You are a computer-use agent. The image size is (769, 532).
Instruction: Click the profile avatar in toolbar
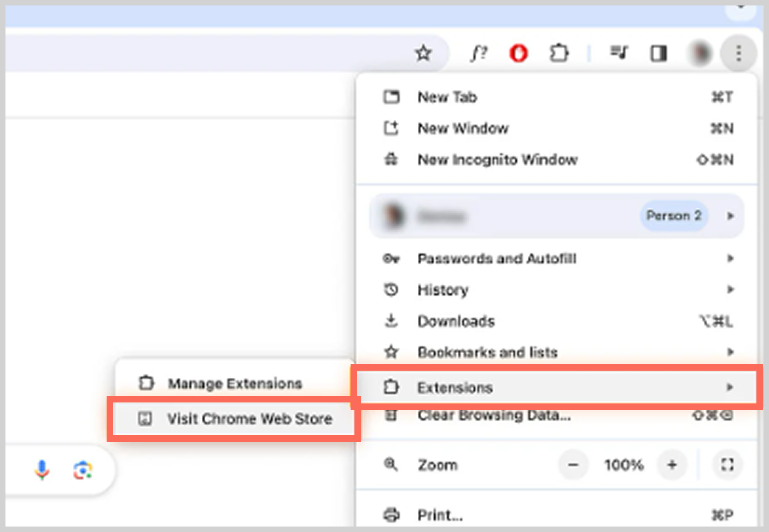coord(700,54)
